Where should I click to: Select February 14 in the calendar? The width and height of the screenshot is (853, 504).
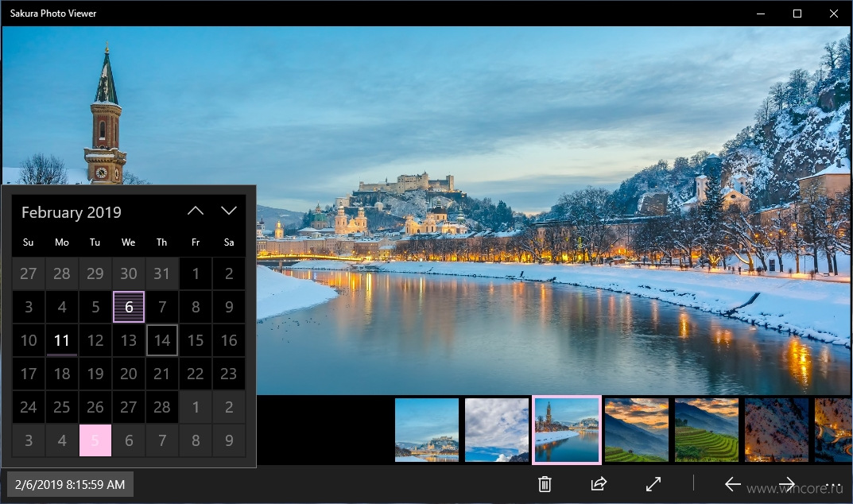162,340
